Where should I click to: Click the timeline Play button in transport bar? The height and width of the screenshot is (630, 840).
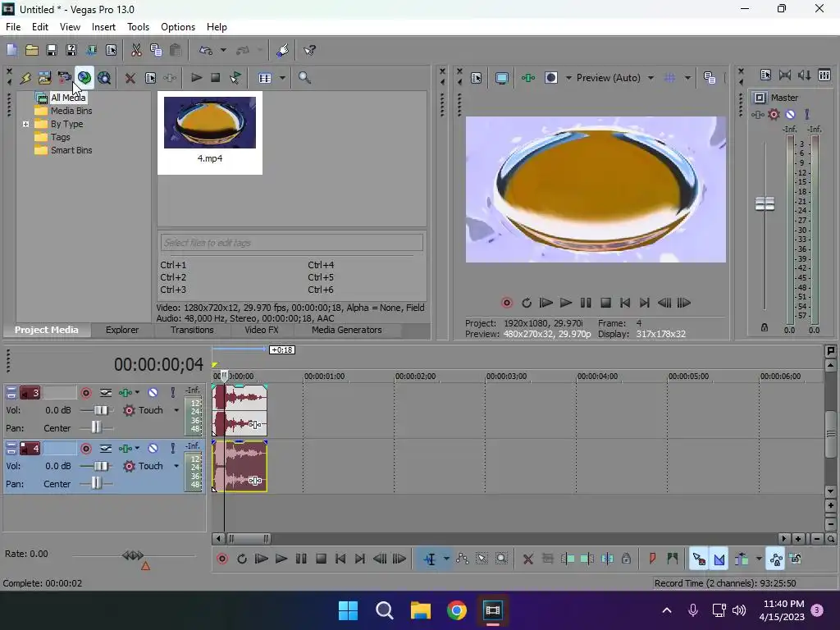coord(281,559)
